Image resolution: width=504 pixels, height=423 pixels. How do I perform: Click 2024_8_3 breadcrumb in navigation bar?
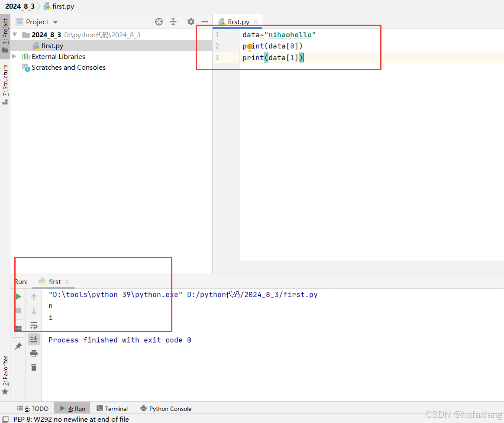[x=20, y=6]
